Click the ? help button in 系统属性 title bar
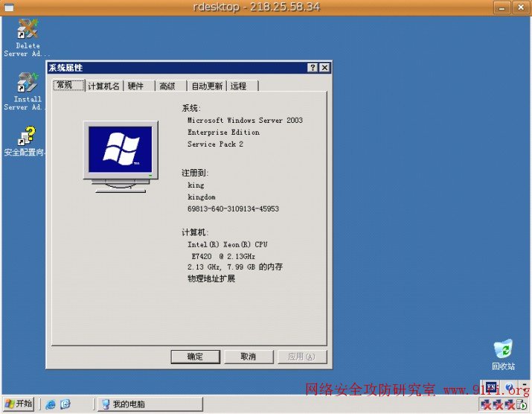 tap(313, 68)
